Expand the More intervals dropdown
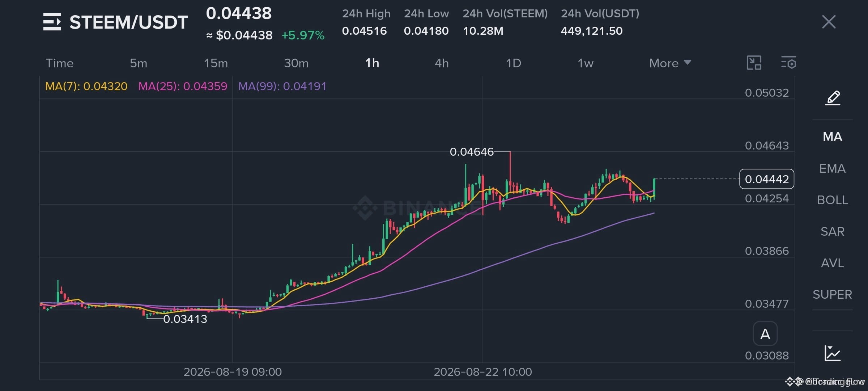Image resolution: width=868 pixels, height=391 pixels. (670, 63)
